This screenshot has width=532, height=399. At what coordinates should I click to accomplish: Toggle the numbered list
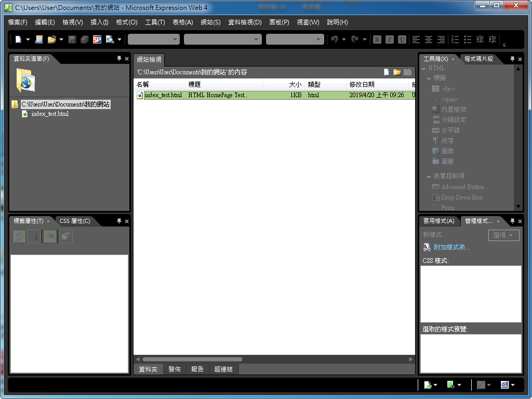(x=455, y=39)
